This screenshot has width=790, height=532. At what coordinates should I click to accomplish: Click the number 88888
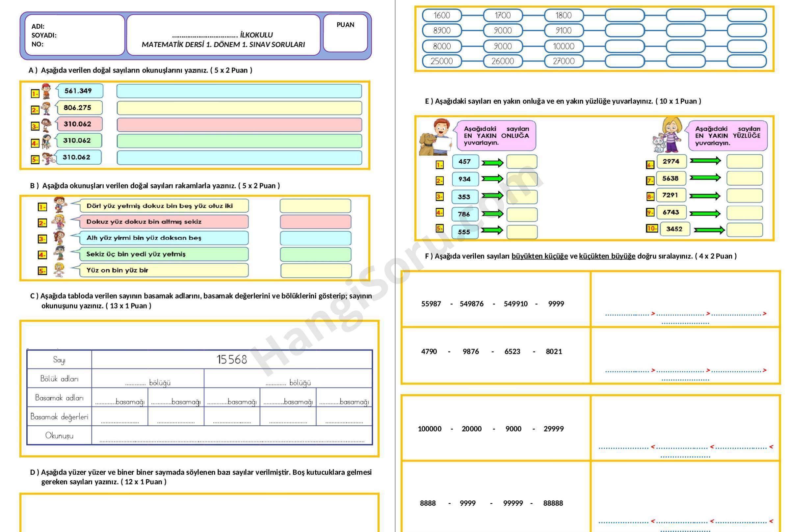coord(553,503)
